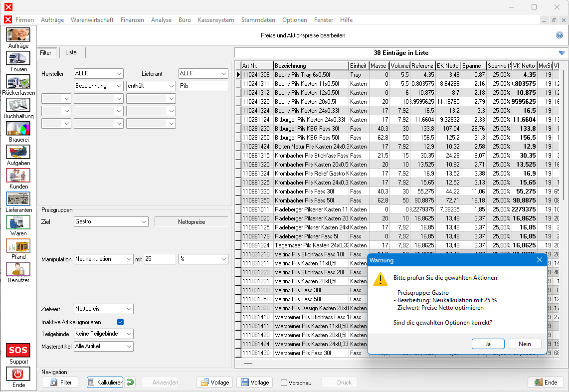Click the green undo arrow next to Kalkulieren
The image size is (569, 392).
(130, 383)
